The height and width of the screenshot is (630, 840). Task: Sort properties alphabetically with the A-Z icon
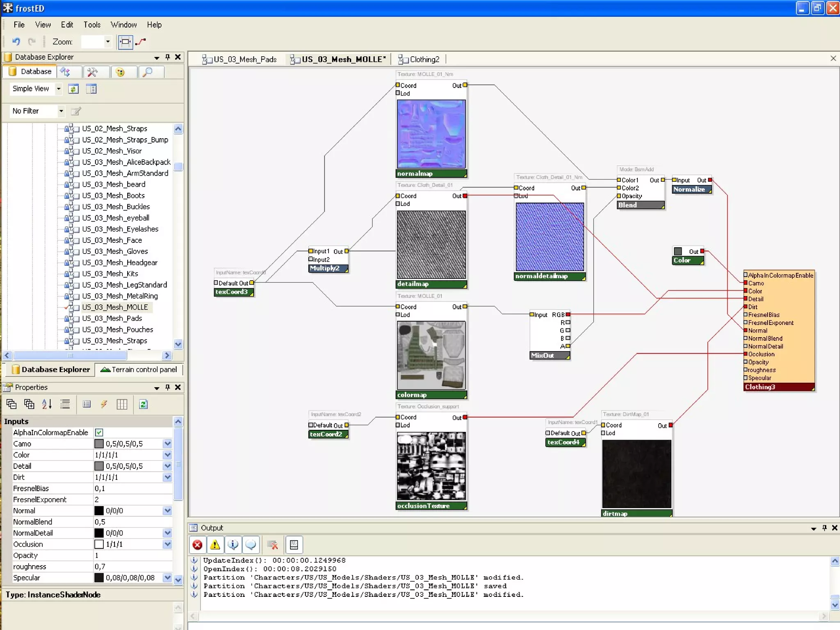pos(47,404)
